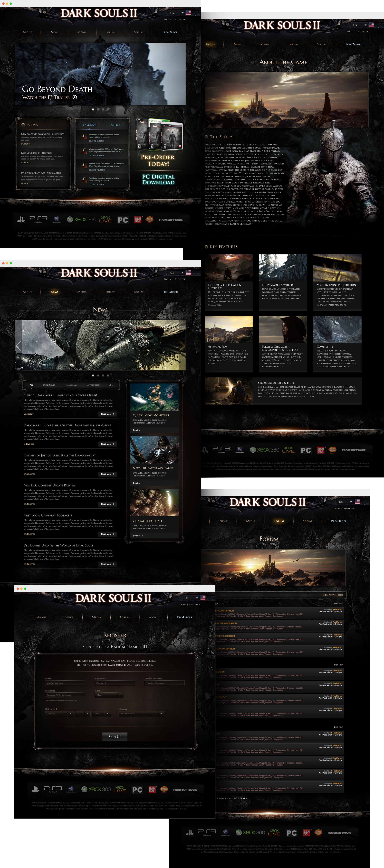Click the Xbox 360 logo in the Forum page footer
Viewport: 384px width, 868px height.
pos(250,833)
